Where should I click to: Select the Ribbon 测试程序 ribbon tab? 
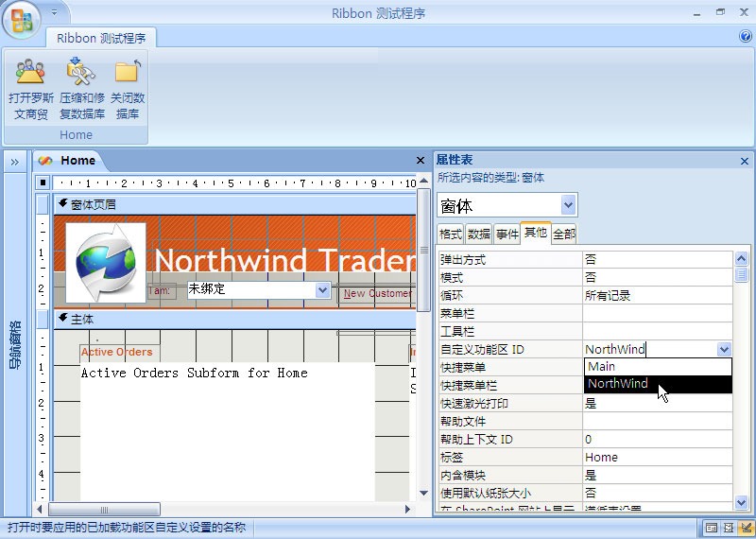click(x=101, y=38)
